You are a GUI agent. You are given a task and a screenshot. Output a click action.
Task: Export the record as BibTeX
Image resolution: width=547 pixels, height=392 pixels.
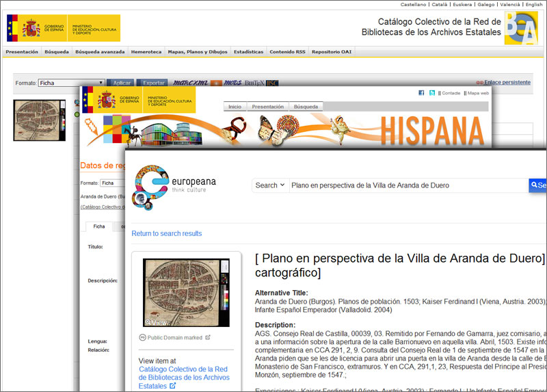point(254,83)
